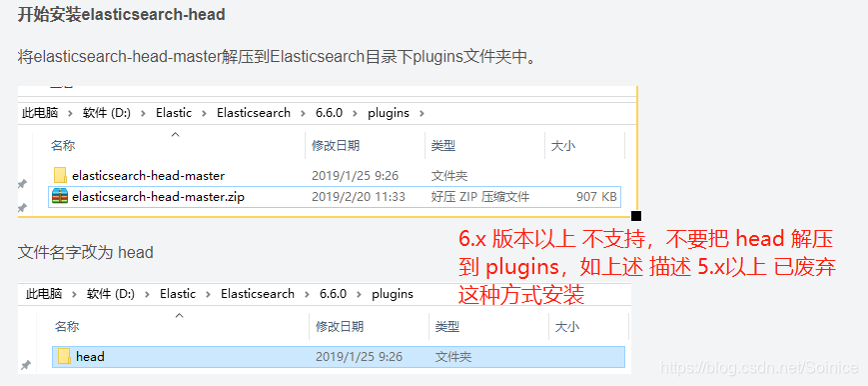Click the 开始安装elasticsearch-head heading
Screen dimensions: 868x386
click(x=121, y=14)
